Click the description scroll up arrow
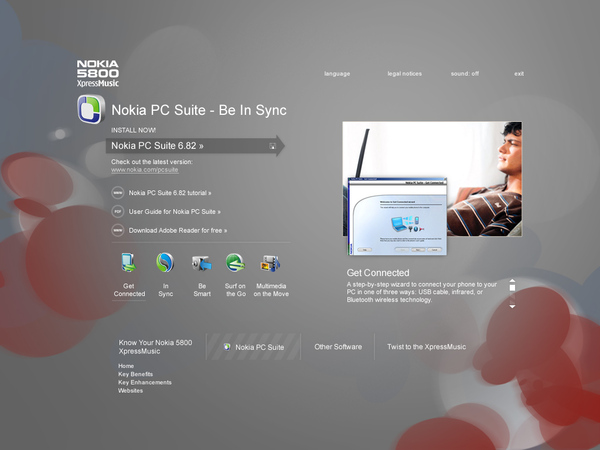 pos(512,280)
